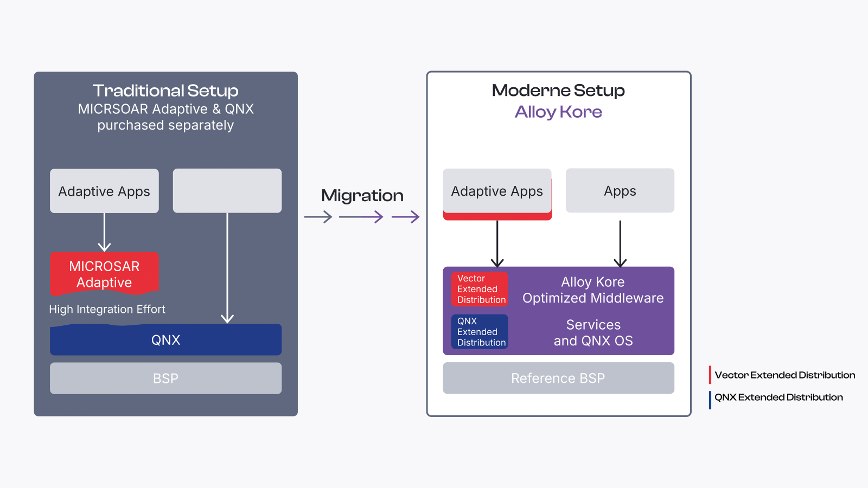Click the 'High Integration Effort' label
Image resolution: width=868 pixels, height=488 pixels.
pyautogui.click(x=107, y=309)
